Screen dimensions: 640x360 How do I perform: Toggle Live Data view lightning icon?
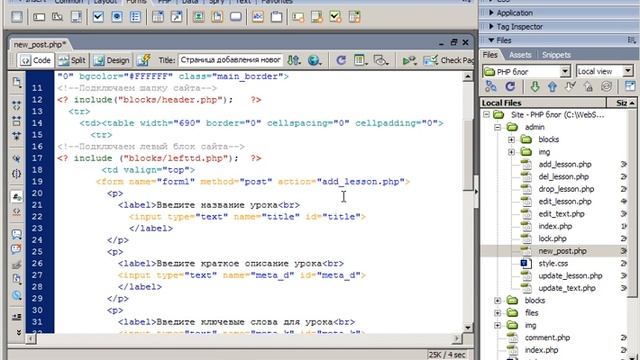coord(144,60)
